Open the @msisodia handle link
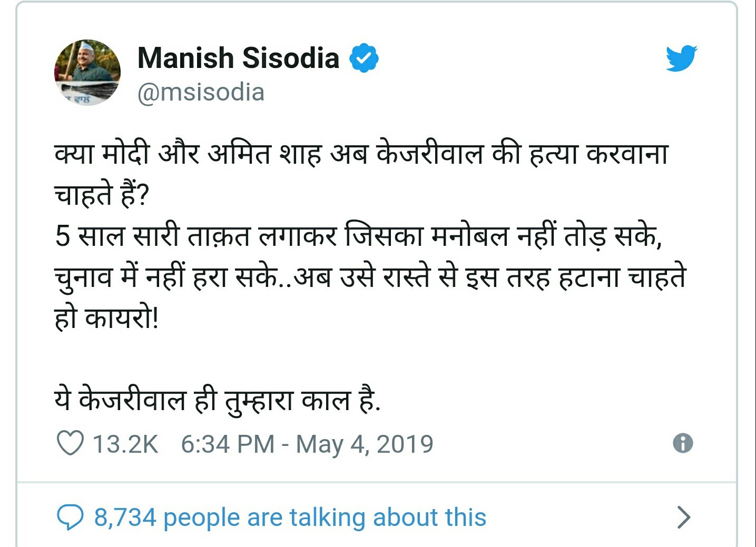Viewport: 756px width, 547px height. coord(201,93)
